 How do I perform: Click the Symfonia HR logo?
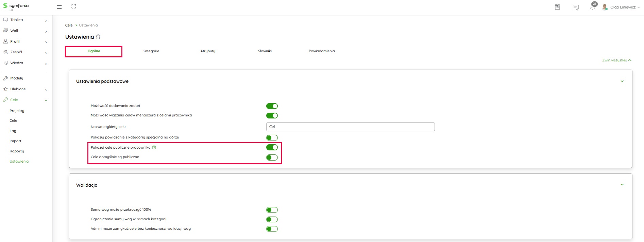pos(16,6)
